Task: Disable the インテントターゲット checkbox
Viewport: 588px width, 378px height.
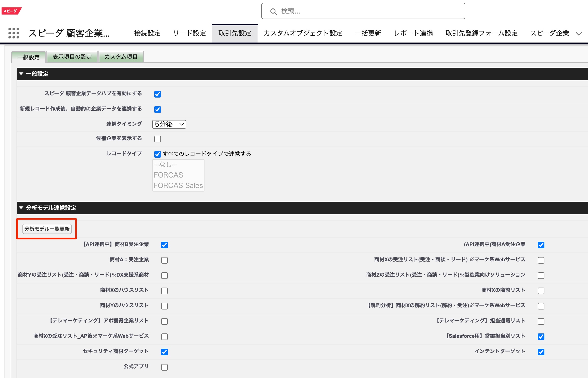Action: pyautogui.click(x=541, y=352)
